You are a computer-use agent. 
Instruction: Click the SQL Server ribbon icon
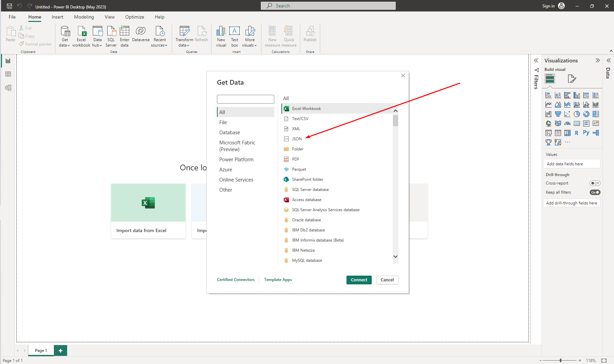click(x=111, y=36)
